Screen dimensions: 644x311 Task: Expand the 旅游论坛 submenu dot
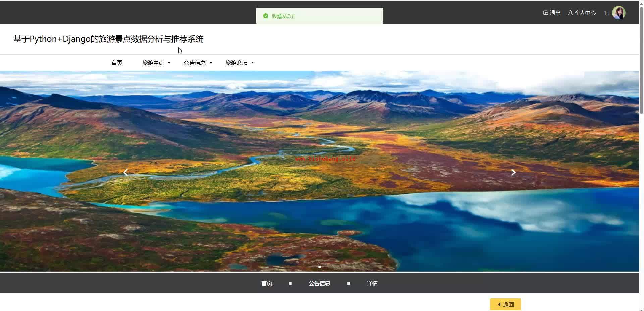click(252, 63)
